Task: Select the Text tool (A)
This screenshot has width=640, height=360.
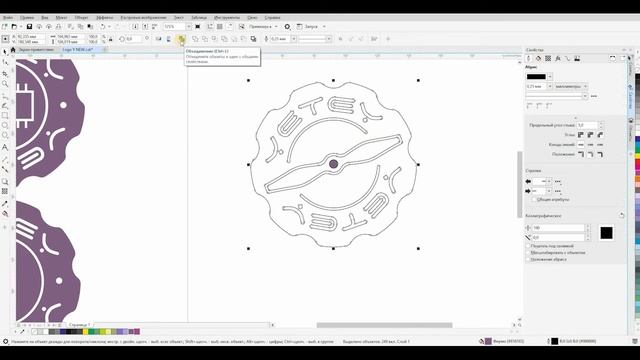Action: coord(5,147)
